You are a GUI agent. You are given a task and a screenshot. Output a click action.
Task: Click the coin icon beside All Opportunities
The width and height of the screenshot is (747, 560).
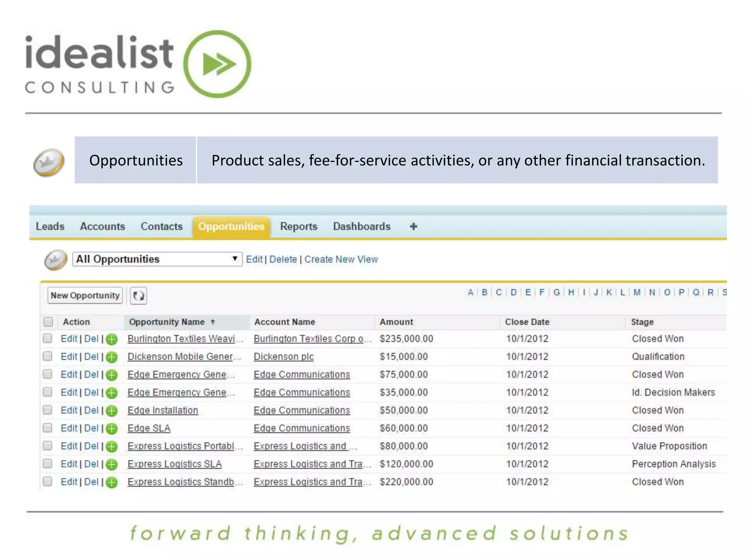click(x=55, y=260)
